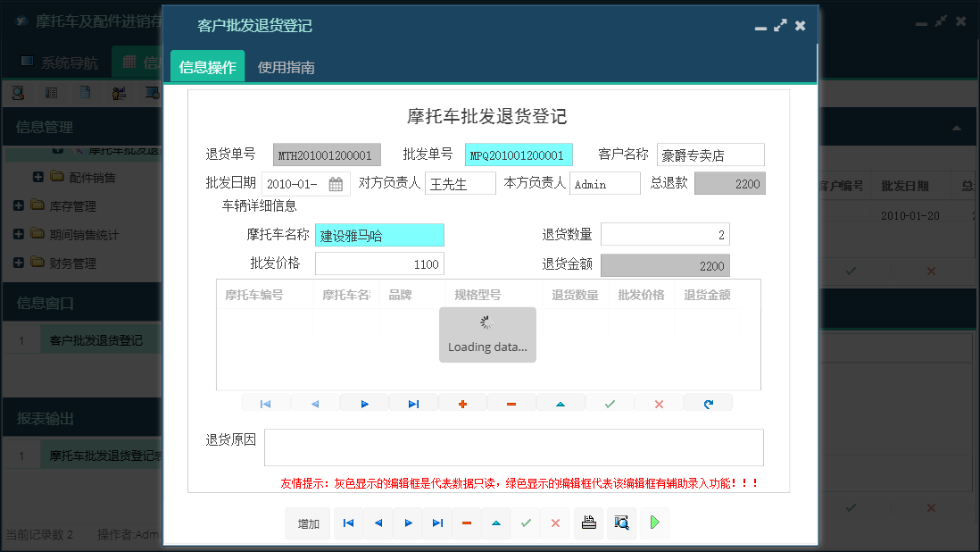
Task: Click the green run/execute arrow icon
Action: tap(654, 523)
